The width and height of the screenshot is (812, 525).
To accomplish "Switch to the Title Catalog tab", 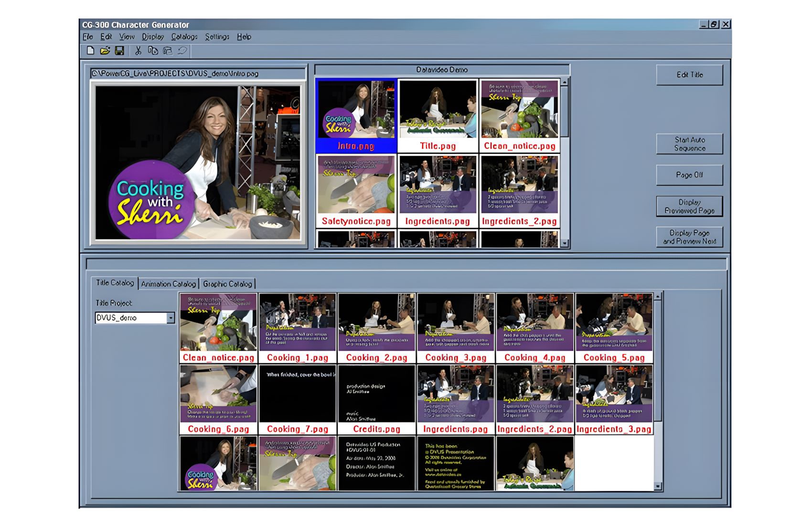I will click(115, 283).
